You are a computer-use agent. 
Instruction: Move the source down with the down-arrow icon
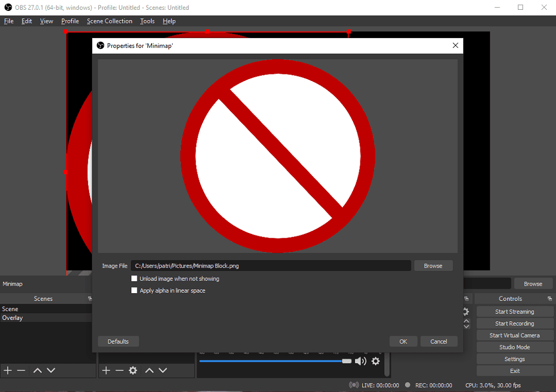pyautogui.click(x=162, y=370)
